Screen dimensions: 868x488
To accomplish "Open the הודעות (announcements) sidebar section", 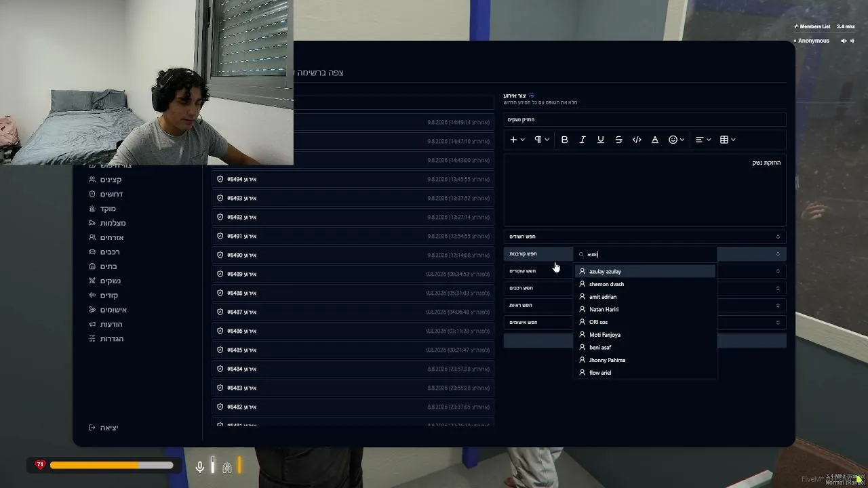I will (106, 324).
